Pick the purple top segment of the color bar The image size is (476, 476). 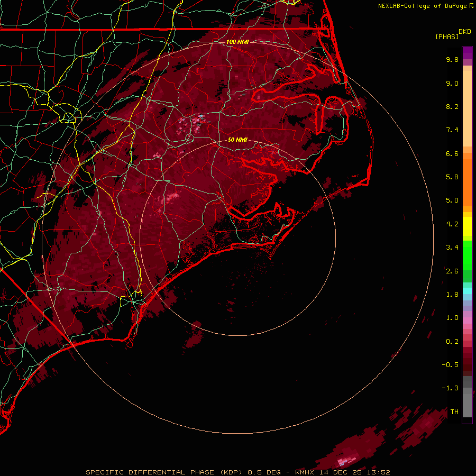click(x=467, y=53)
